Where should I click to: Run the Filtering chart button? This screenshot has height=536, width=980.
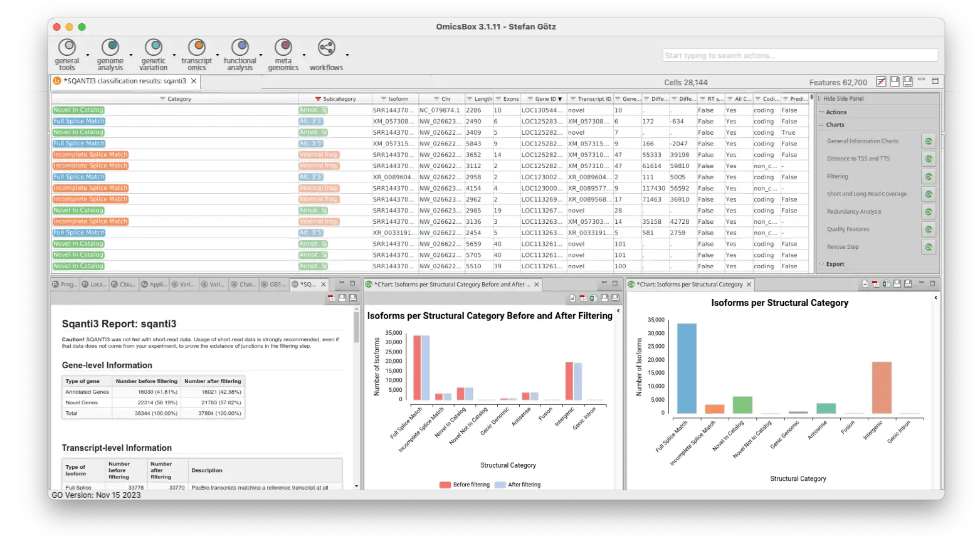pyautogui.click(x=929, y=176)
